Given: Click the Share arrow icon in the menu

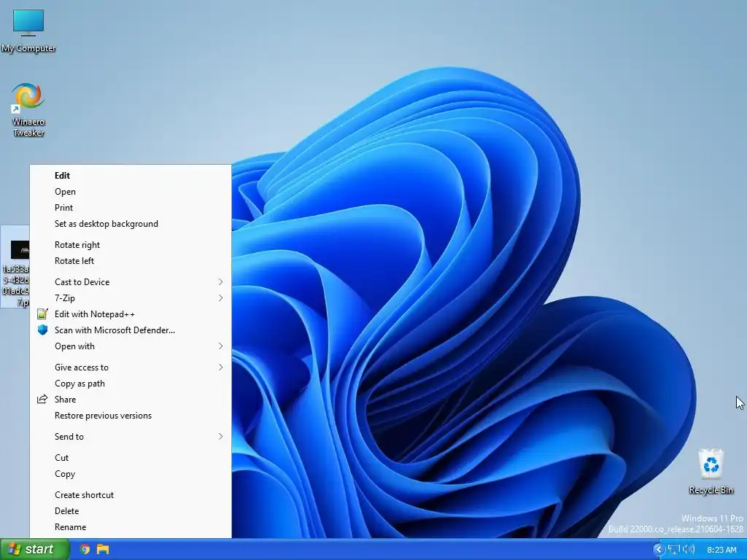Looking at the screenshot, I should tap(42, 399).
